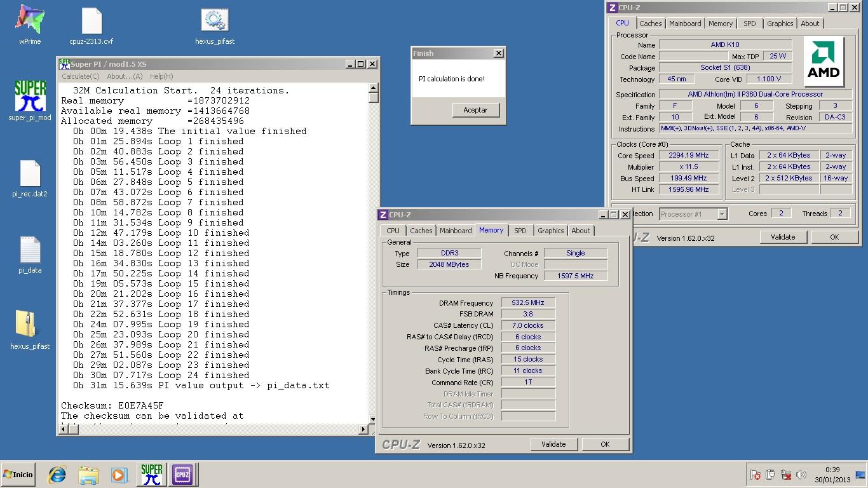Click the Core Speed 2294.19 MHz value

coord(688,156)
